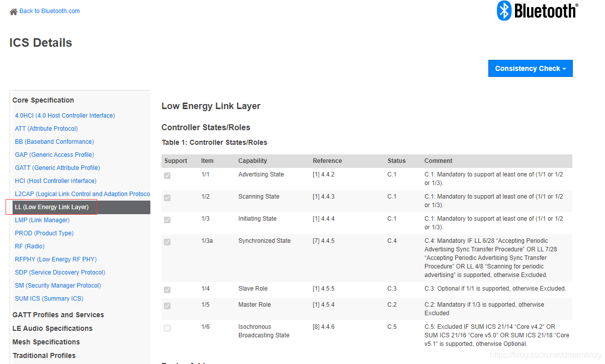
Task: Click the Reference column header
Action: click(x=327, y=161)
